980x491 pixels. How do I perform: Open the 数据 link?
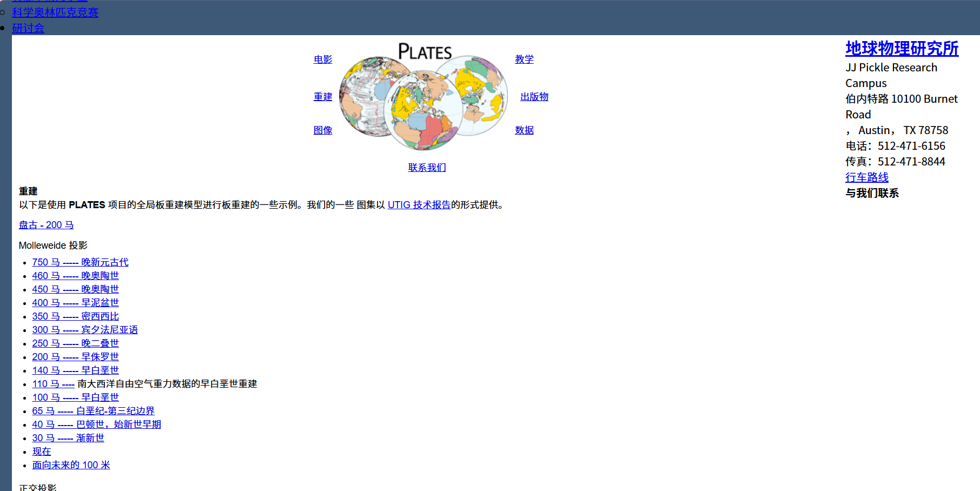pos(524,130)
